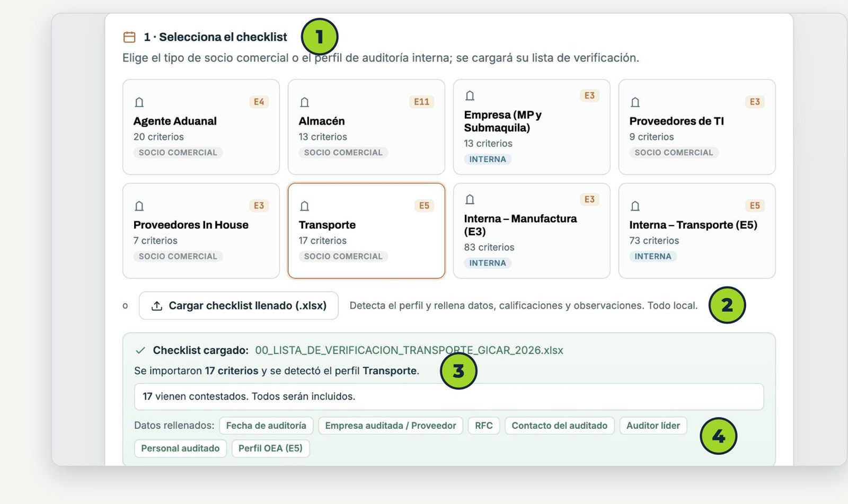This screenshot has height=504, width=848.
Task: Click the INTERNA tag on Empresa (MP y Submaquila)
Action: [x=488, y=160]
